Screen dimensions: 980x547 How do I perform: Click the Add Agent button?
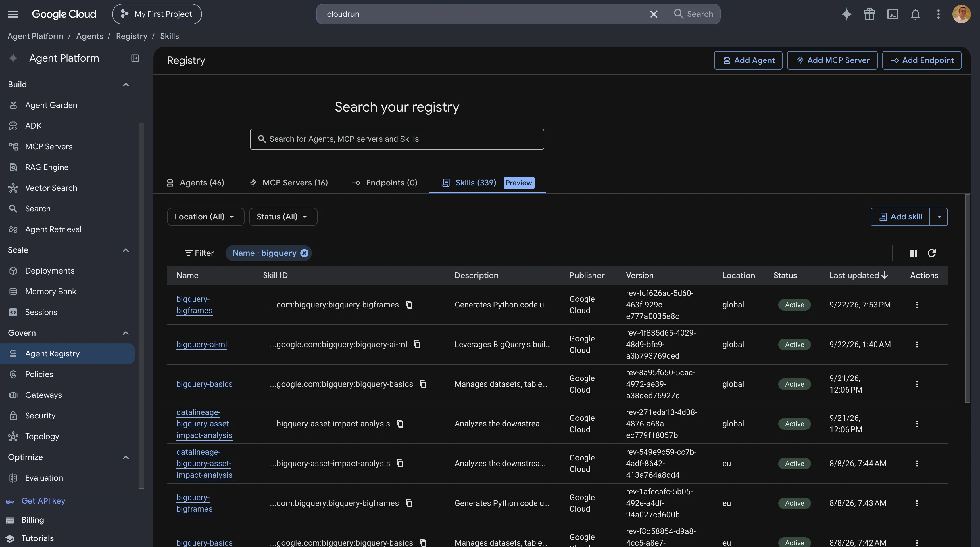(748, 60)
